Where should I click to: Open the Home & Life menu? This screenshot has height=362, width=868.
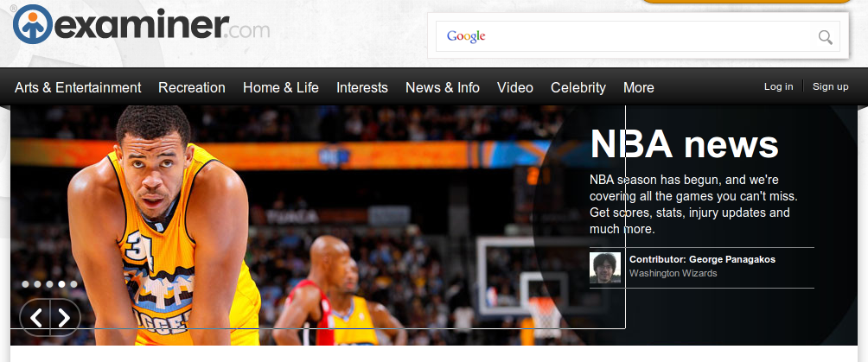pyautogui.click(x=281, y=87)
